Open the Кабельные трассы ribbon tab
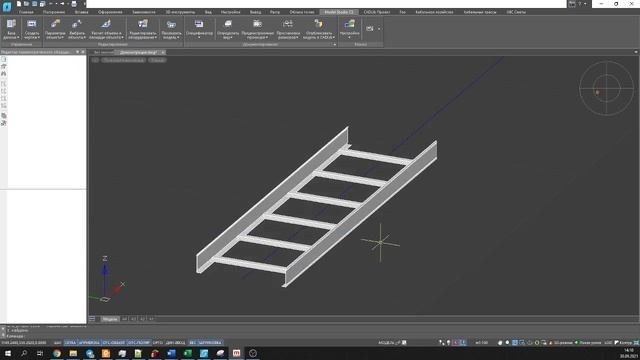The width and height of the screenshot is (640, 360). (480, 12)
